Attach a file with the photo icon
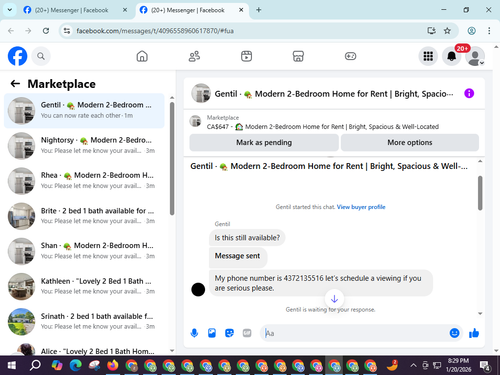500x375 pixels. tap(212, 333)
